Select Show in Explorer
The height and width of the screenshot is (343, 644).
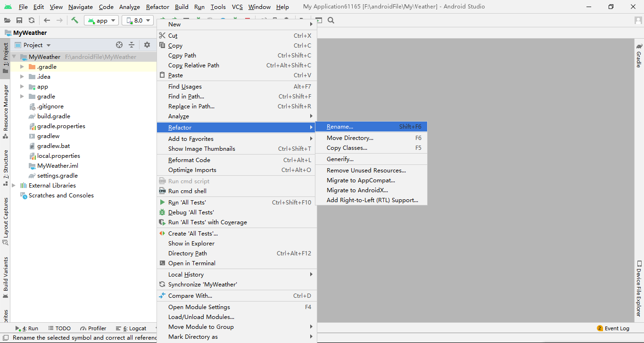coord(237,244)
